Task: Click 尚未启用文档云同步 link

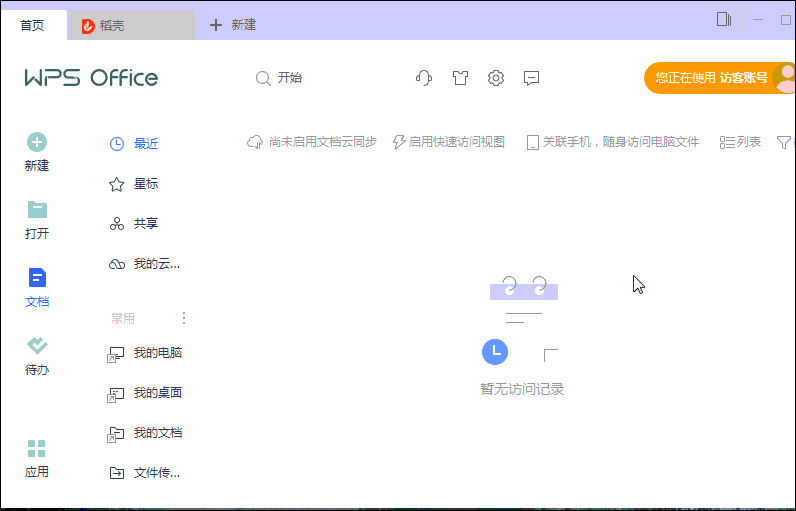Action: tap(312, 142)
